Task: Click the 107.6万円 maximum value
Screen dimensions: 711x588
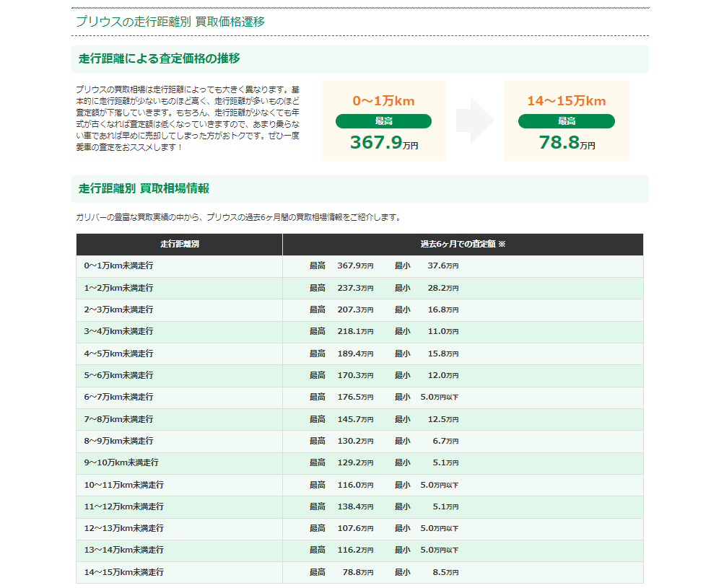Action: tap(355, 529)
